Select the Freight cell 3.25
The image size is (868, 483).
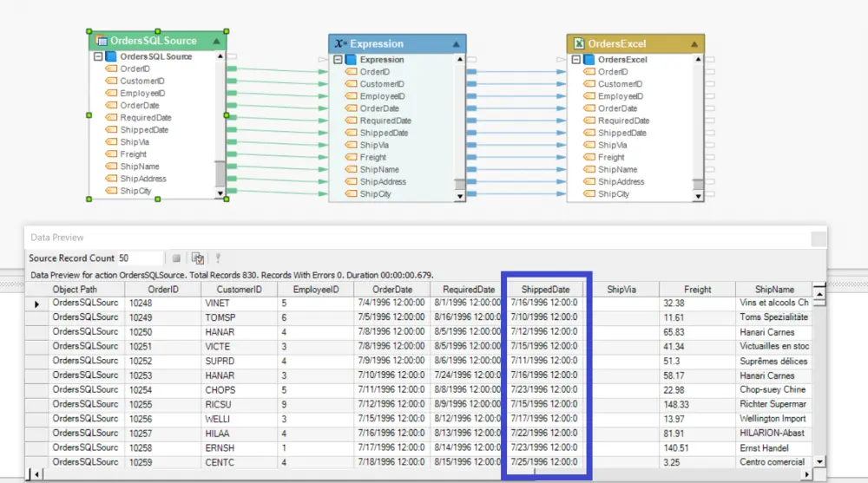tap(698, 462)
